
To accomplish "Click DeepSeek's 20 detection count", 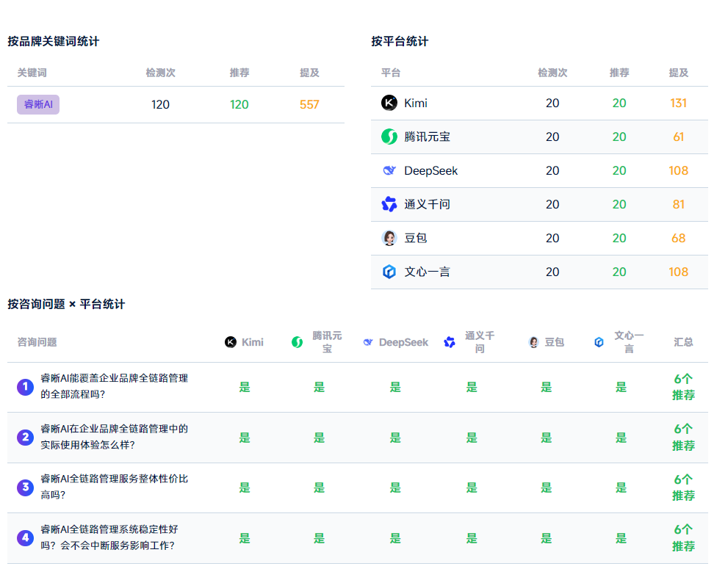I will coord(552,171).
